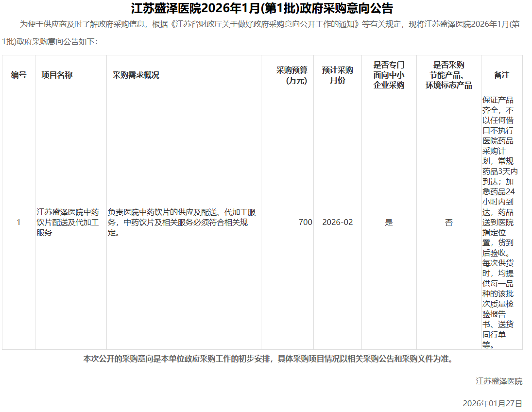Click the 备注 column header
The height and width of the screenshot is (412, 532).
click(x=501, y=75)
